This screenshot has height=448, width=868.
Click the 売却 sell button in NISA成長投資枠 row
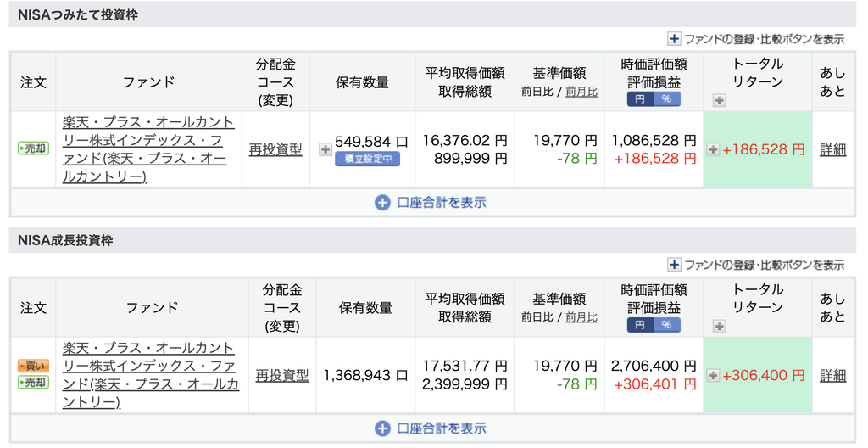[x=33, y=382]
